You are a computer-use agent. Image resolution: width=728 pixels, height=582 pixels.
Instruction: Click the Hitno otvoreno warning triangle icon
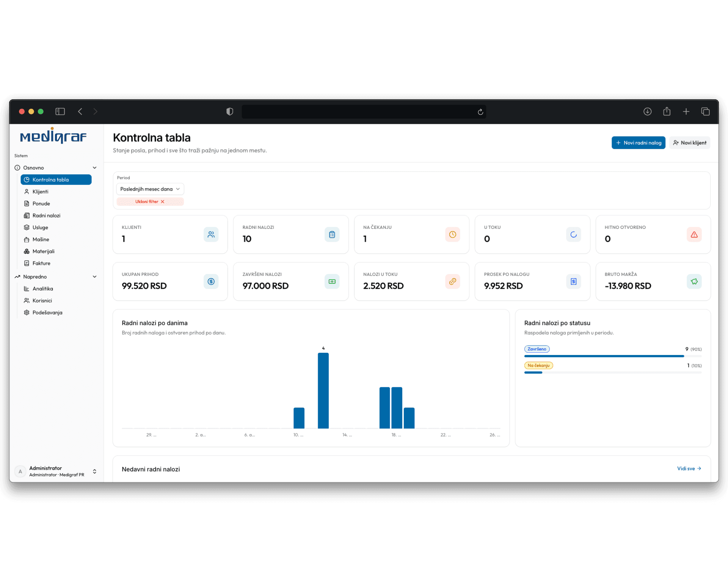point(694,235)
